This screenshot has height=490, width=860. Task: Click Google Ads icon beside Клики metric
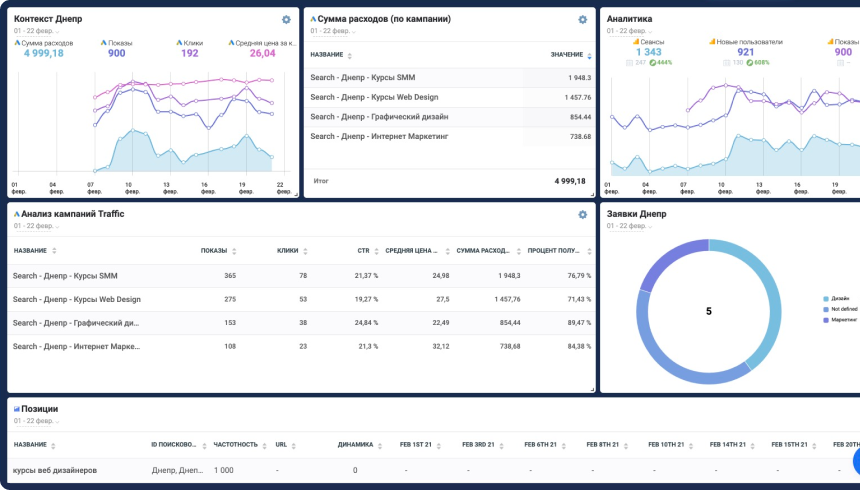coord(177,43)
